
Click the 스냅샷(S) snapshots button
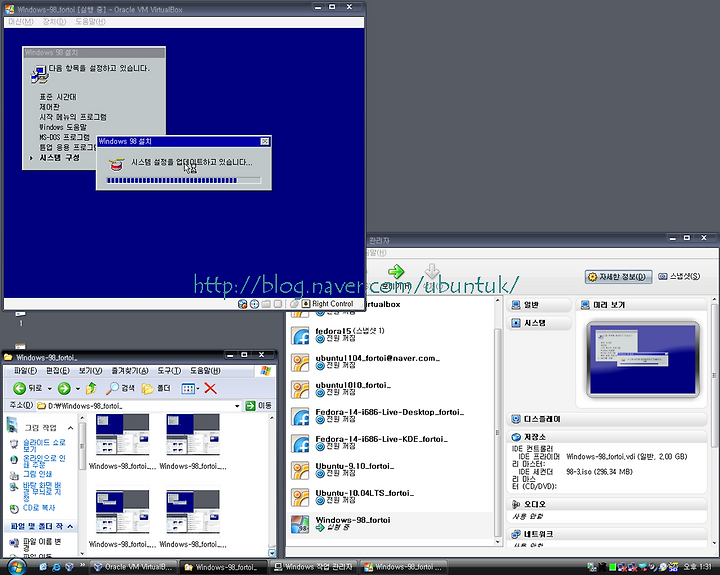click(680, 276)
